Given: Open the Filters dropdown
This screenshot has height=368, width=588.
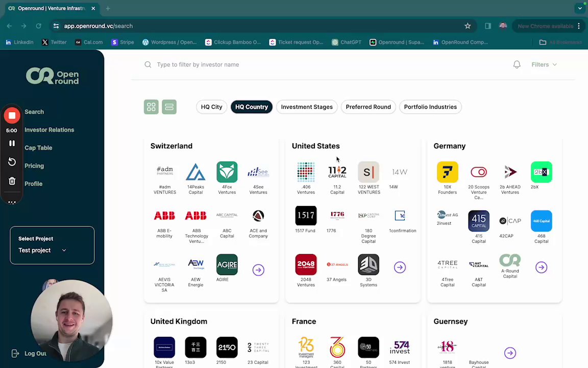Looking at the screenshot, I should tap(544, 64).
